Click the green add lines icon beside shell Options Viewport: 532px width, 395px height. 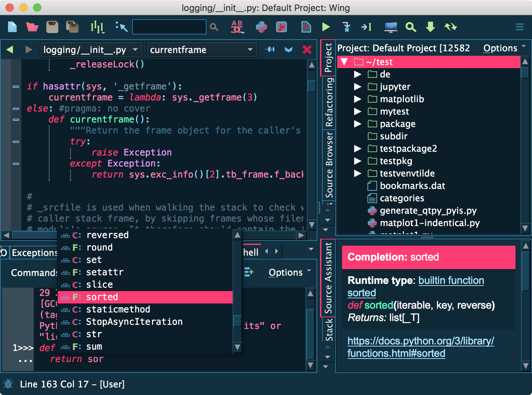(x=249, y=272)
